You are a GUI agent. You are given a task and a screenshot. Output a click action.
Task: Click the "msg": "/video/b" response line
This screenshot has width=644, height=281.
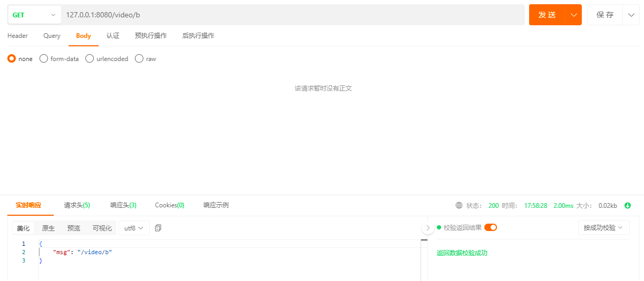(82, 253)
